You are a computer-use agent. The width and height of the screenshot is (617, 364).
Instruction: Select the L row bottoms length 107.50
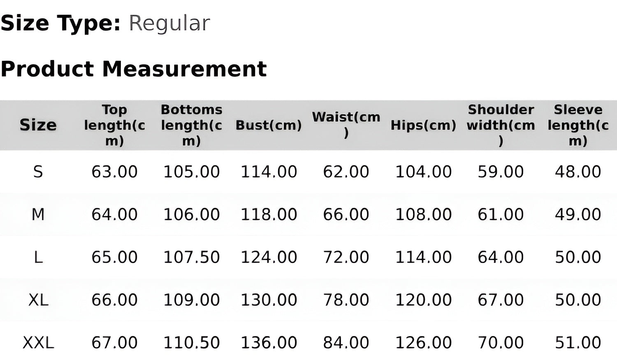[191, 257]
